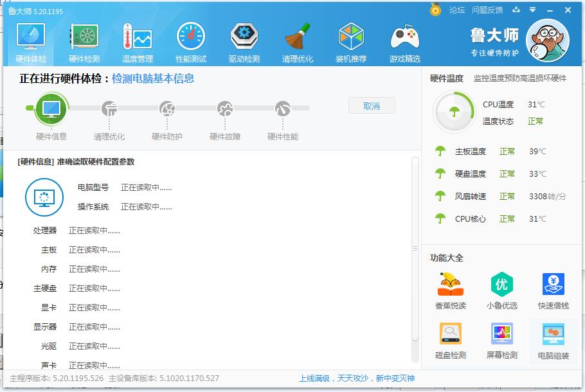This screenshot has height=392, width=585.
Task: Click the 硬件温度 panel heading
Action: (447, 78)
